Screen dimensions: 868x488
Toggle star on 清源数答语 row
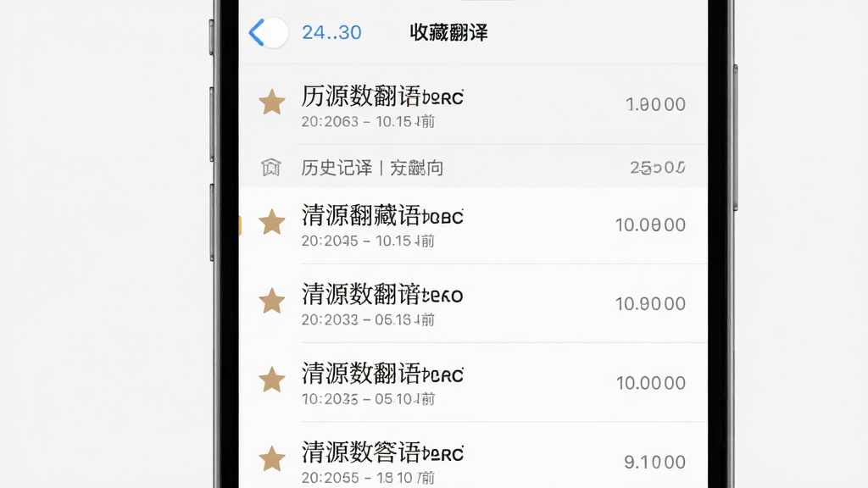point(272,458)
